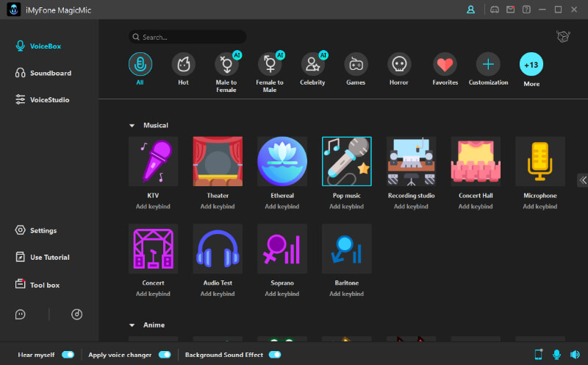
Task: Add keybind for Microphone
Action: pyautogui.click(x=540, y=207)
